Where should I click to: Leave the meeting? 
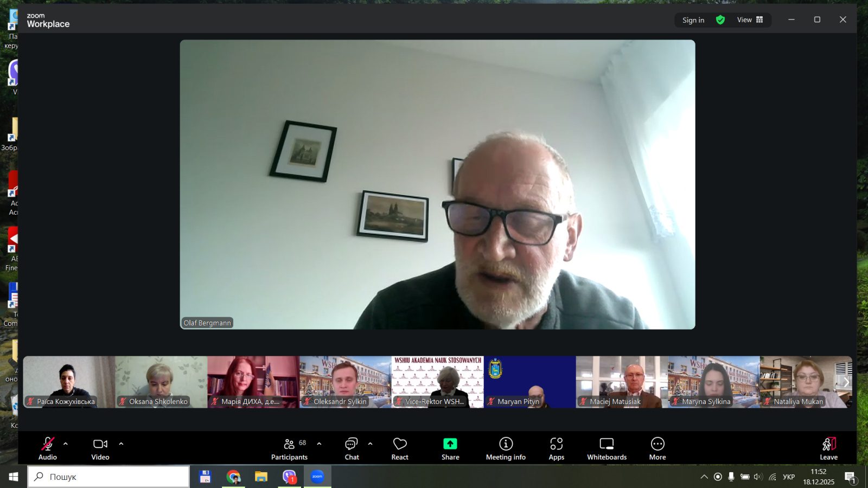click(x=828, y=449)
